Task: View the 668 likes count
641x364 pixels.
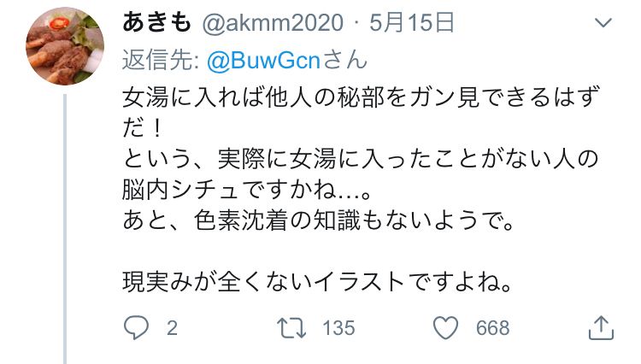Action: click(492, 328)
